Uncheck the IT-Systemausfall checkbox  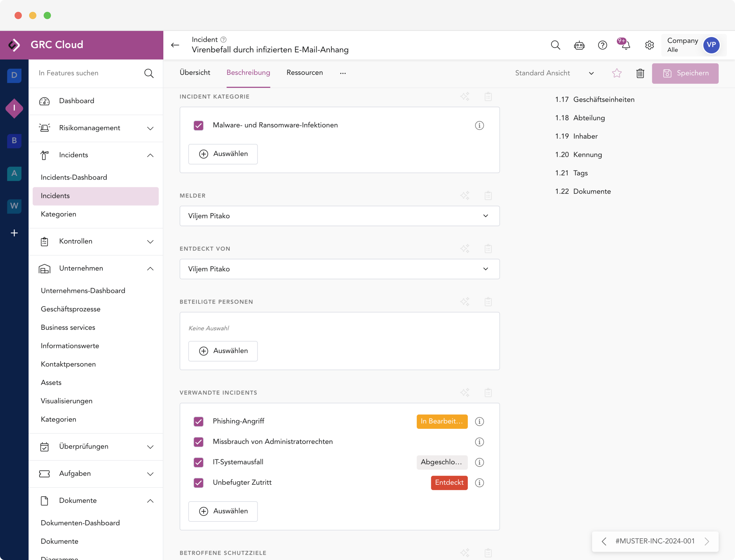click(x=199, y=462)
